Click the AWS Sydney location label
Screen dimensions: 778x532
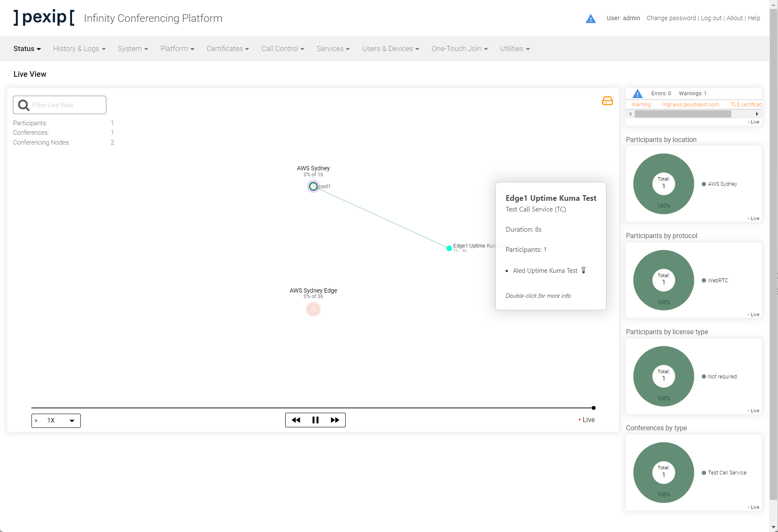(x=314, y=168)
